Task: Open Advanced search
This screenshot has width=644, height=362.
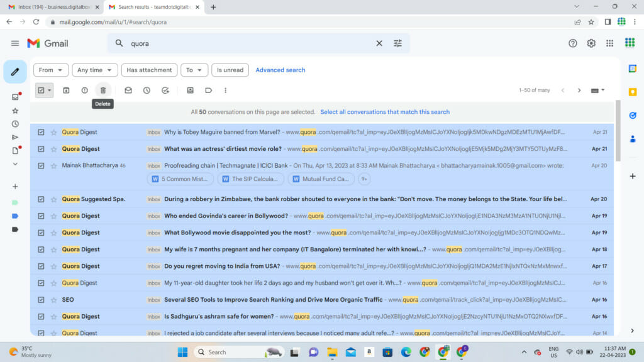Action: pos(280,70)
